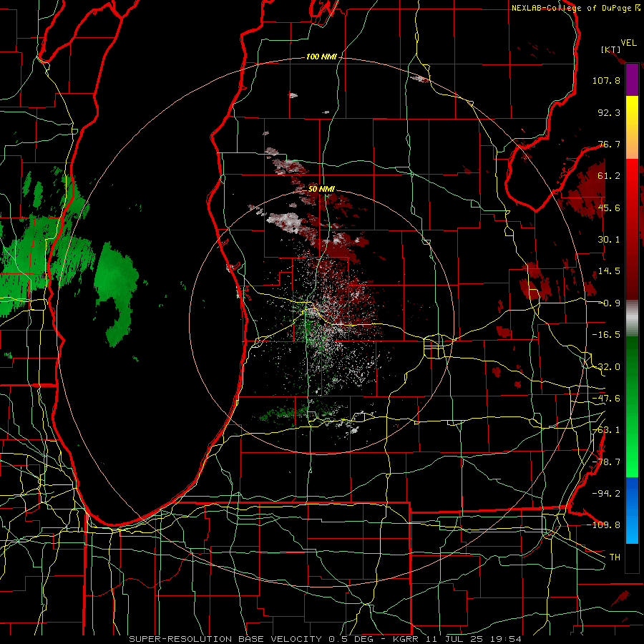Click the 100 NMI range ring label
Screen dimensions: 644x644
coord(321,57)
